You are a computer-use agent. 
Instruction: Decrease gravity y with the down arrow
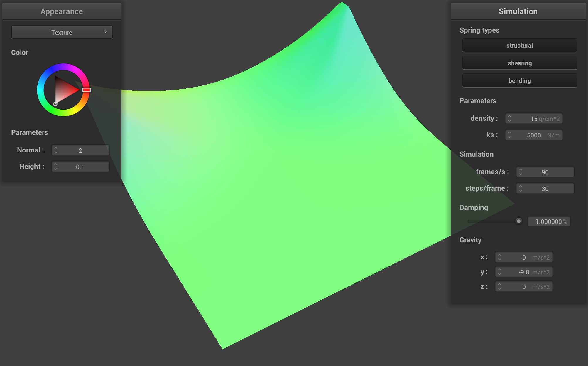499,274
